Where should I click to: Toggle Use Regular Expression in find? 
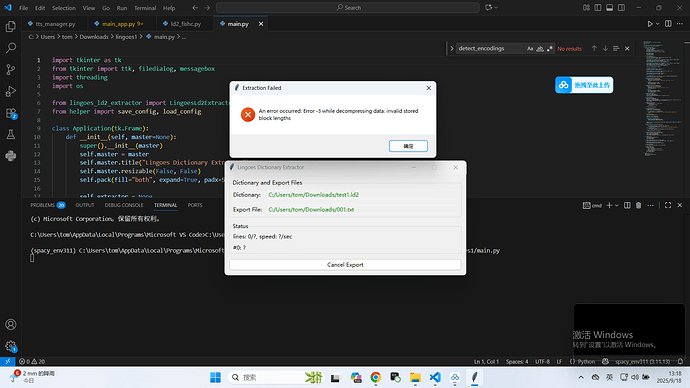(550, 48)
